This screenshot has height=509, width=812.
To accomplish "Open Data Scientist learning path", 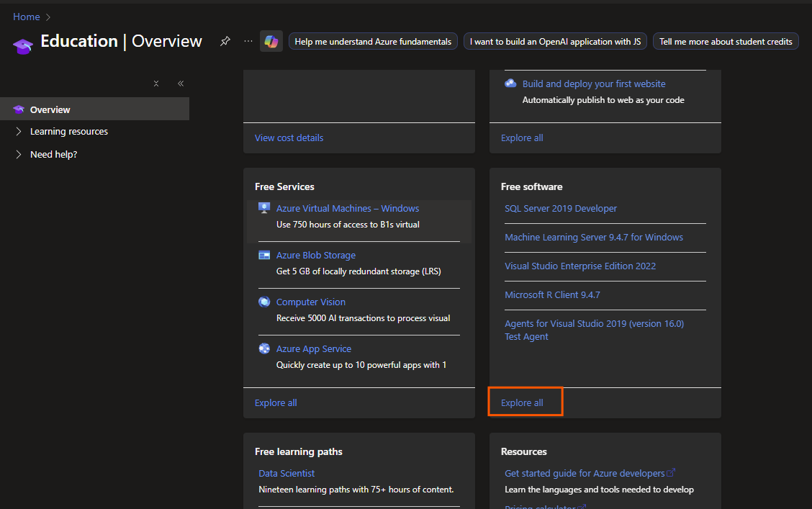I will coord(287,473).
